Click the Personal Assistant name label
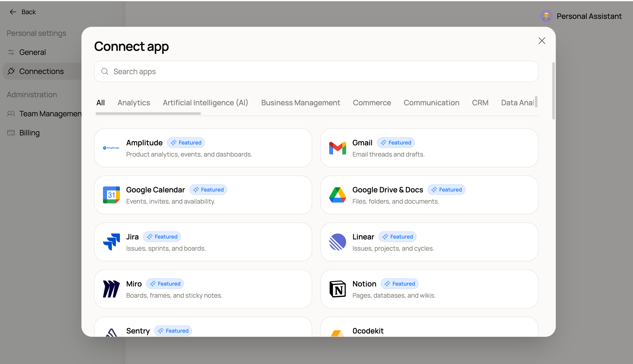This screenshot has height=364, width=633. (589, 16)
